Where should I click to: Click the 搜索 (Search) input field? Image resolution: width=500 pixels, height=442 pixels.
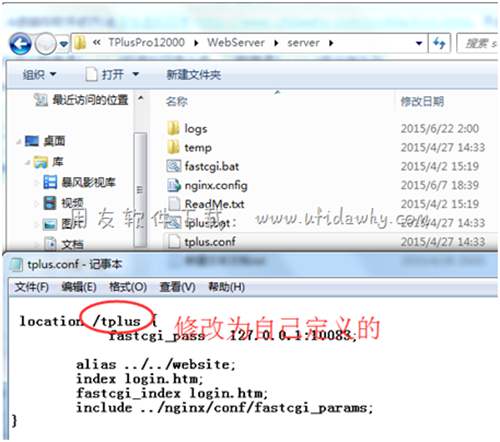(478, 43)
